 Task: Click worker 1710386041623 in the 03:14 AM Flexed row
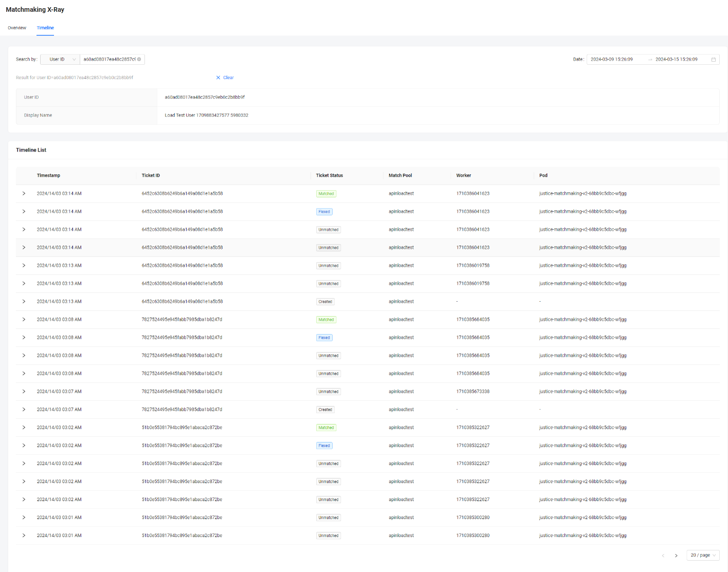pyautogui.click(x=473, y=212)
